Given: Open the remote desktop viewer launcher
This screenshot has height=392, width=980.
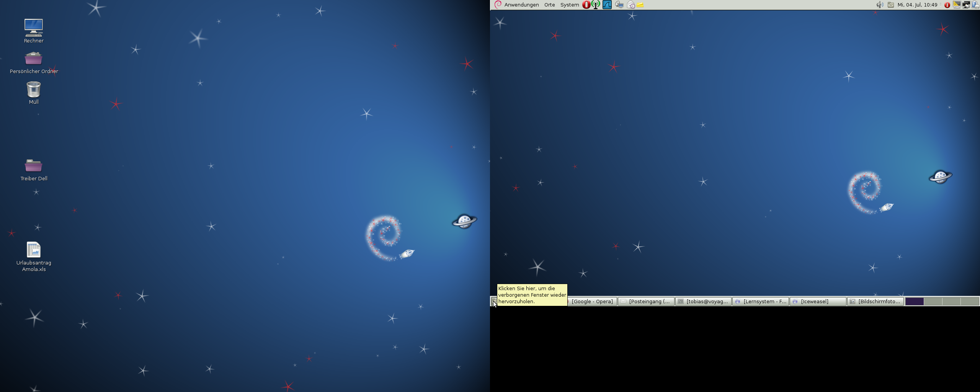Looking at the screenshot, I should (x=619, y=5).
